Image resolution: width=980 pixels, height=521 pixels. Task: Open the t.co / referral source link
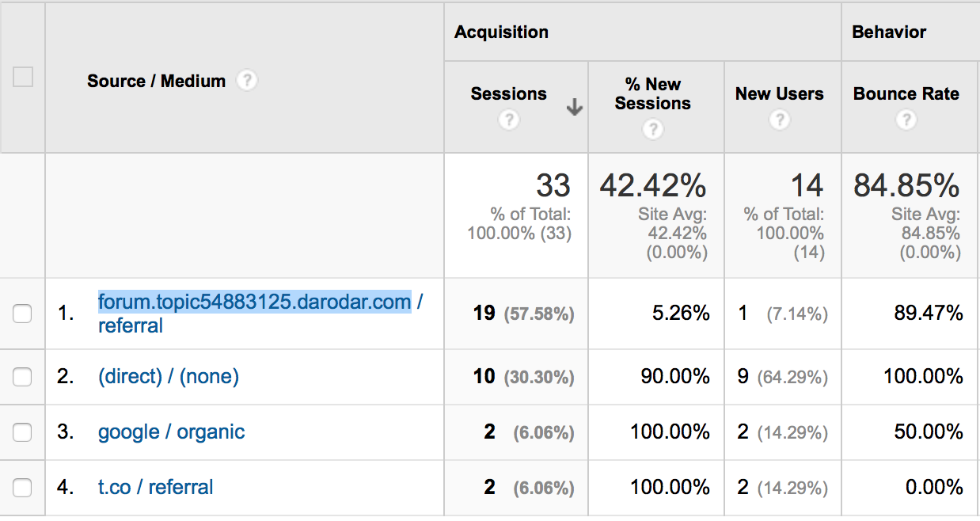(155, 487)
